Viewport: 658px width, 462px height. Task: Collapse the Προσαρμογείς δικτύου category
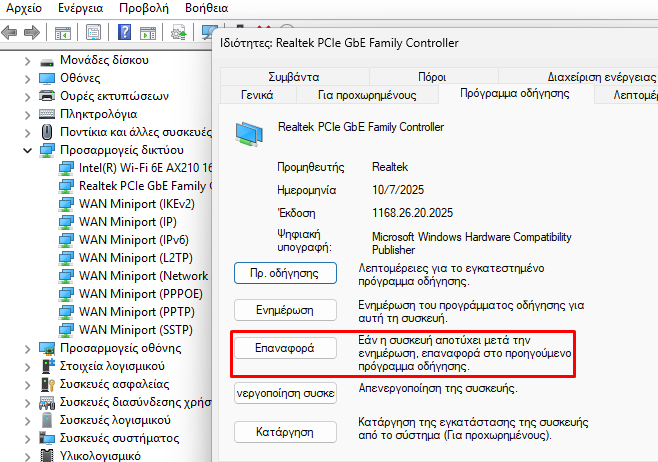(x=27, y=150)
